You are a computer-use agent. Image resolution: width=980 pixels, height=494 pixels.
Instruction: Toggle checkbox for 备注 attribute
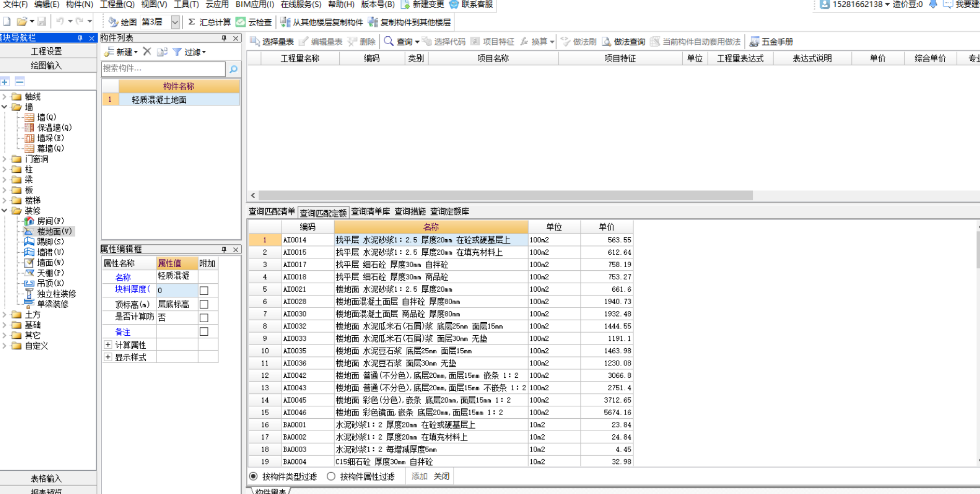point(204,332)
